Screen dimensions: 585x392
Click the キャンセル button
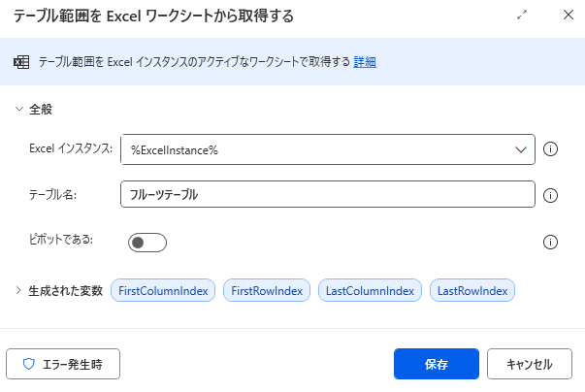point(530,365)
